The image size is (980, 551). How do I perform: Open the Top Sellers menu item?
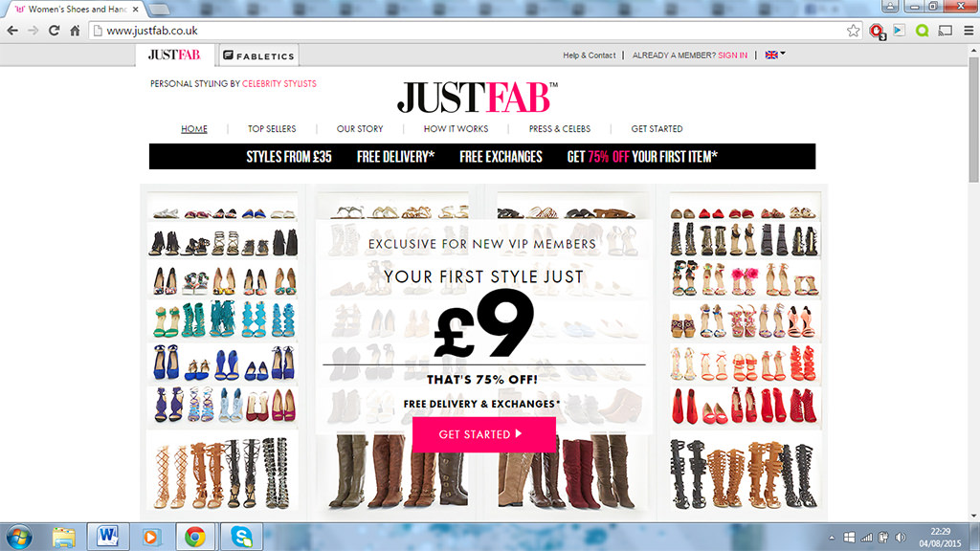click(x=272, y=129)
